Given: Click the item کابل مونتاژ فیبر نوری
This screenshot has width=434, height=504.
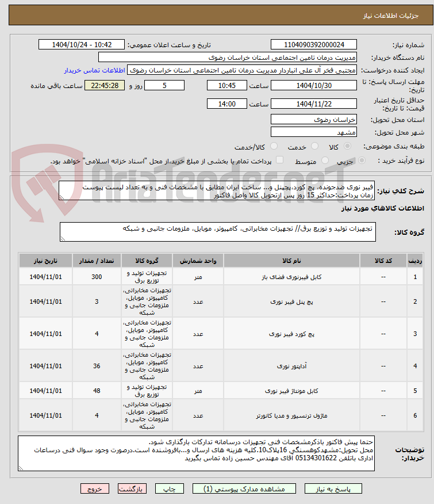Looking at the screenshot, I should 291,391.
